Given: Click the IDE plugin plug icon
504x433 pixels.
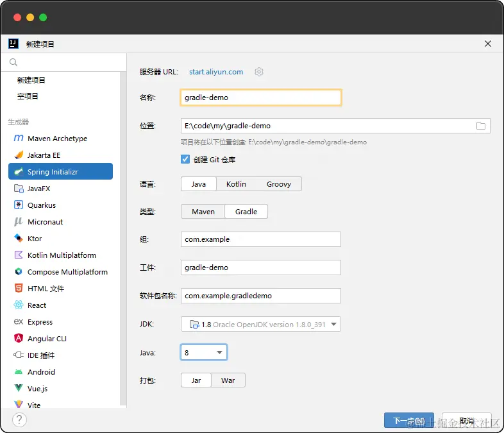Looking at the screenshot, I should click(19, 355).
